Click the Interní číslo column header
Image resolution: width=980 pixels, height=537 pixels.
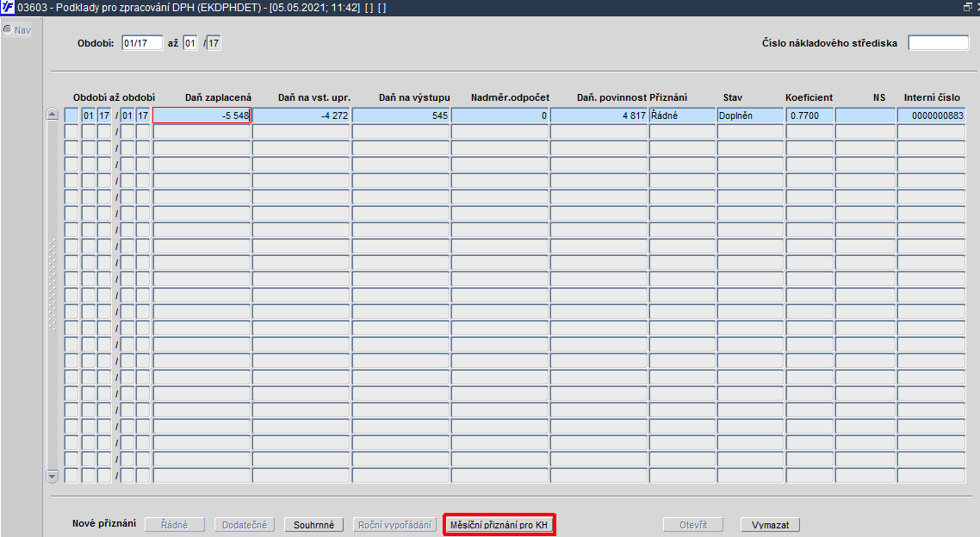(x=931, y=97)
